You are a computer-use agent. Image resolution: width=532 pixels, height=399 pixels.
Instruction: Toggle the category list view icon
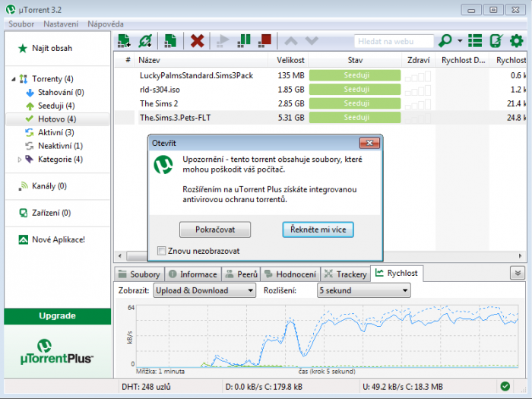[x=476, y=41]
